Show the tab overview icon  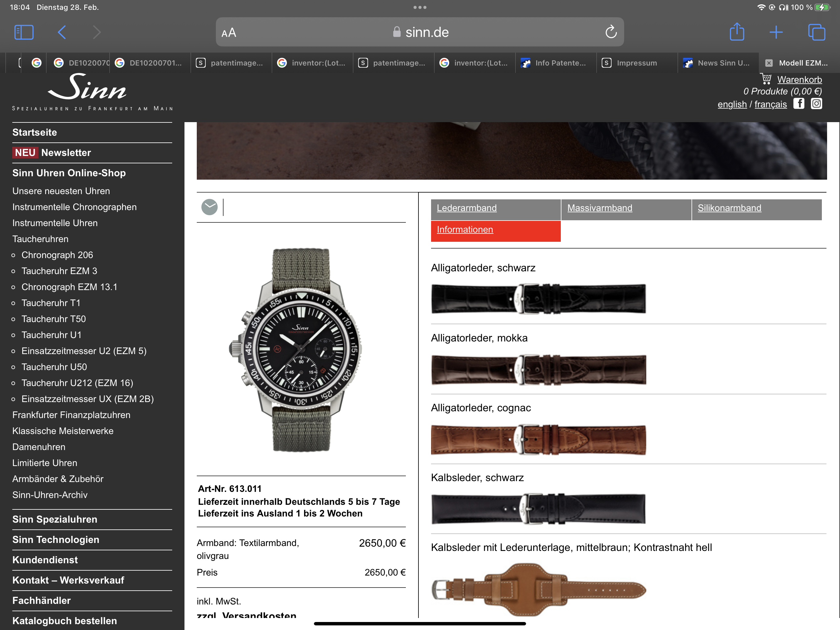click(816, 32)
